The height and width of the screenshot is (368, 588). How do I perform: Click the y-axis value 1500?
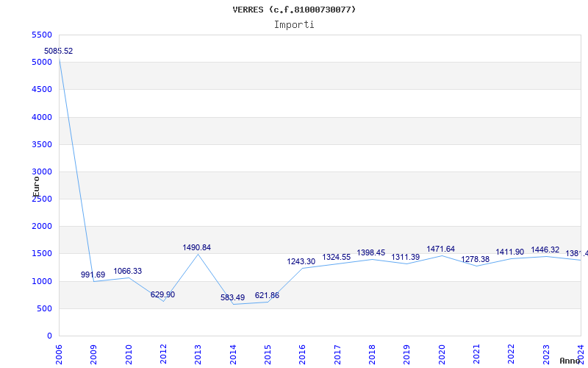pos(42,254)
